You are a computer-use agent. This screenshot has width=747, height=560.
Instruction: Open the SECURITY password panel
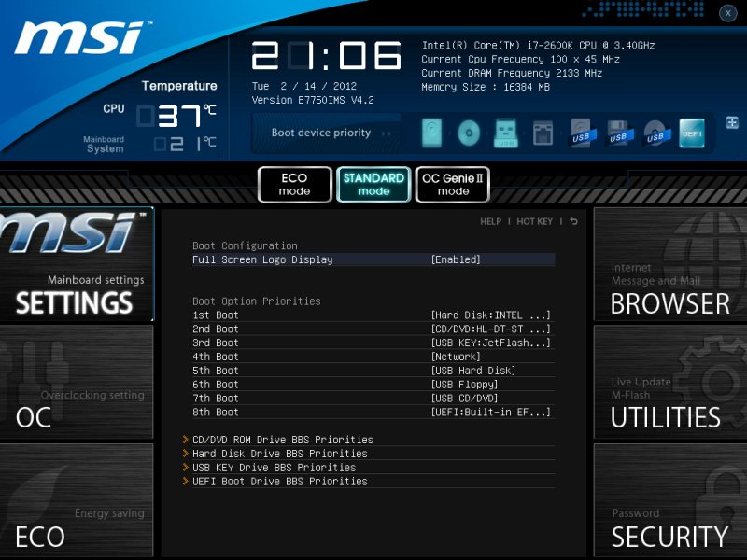coord(670,500)
